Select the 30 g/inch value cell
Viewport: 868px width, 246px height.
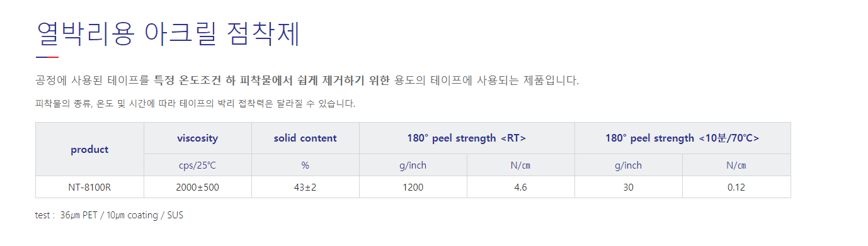coord(629,187)
